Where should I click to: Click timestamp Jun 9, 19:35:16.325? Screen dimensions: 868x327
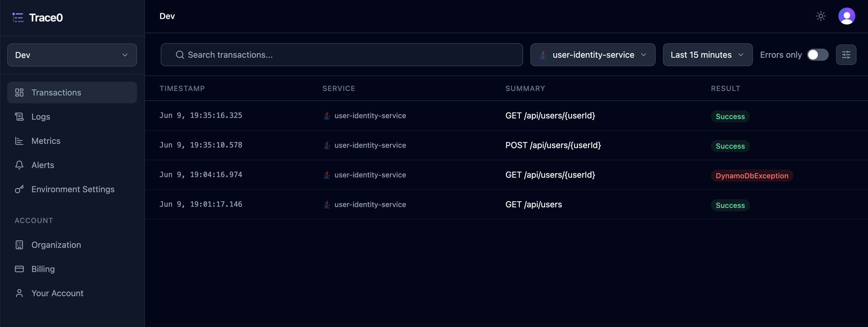(x=201, y=115)
